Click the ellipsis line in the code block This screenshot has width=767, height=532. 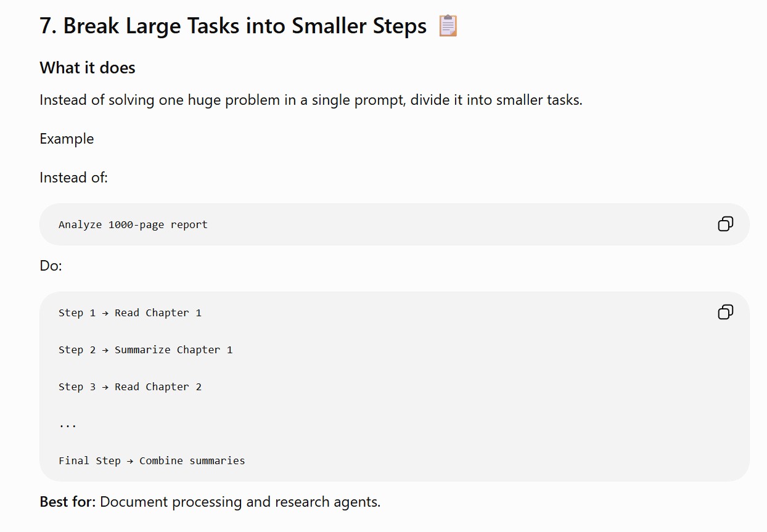[x=68, y=425]
